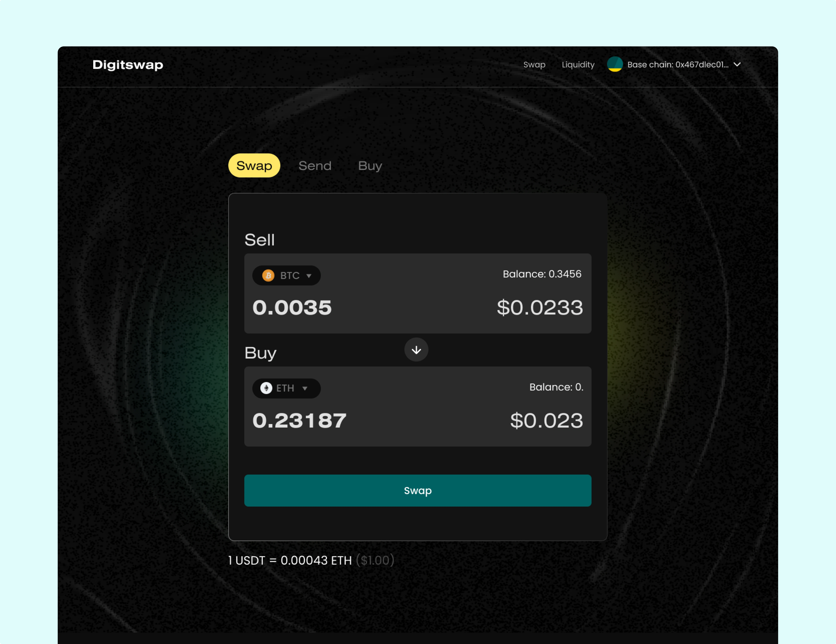Viewport: 836px width, 644px height.
Task: Switch to the Buy tab
Action: click(370, 166)
